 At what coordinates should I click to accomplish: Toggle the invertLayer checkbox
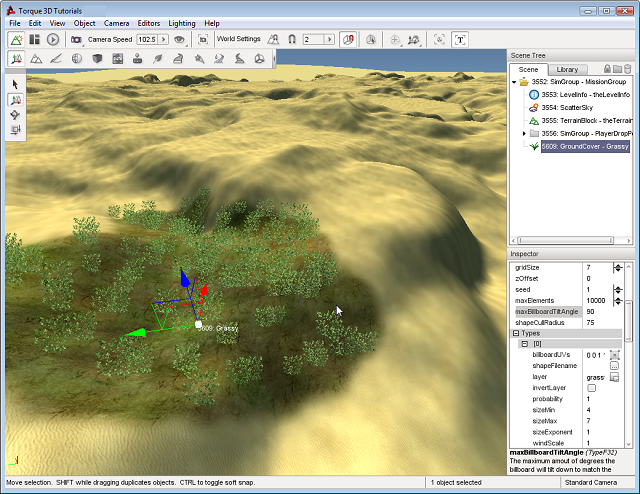pyautogui.click(x=590, y=387)
